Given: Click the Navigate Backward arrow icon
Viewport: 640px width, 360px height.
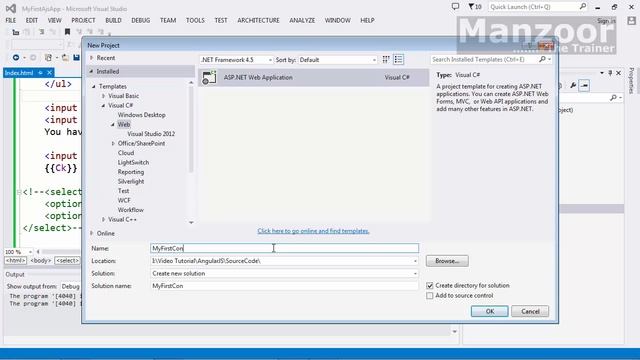Looking at the screenshot, I should 16,58.
